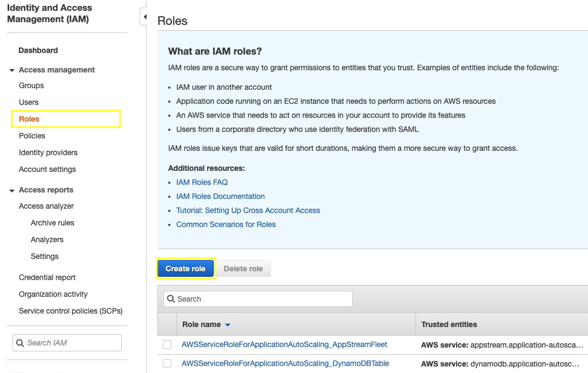This screenshot has width=588, height=373.
Task: Open Common Scenarios for Roles link
Action: point(226,224)
